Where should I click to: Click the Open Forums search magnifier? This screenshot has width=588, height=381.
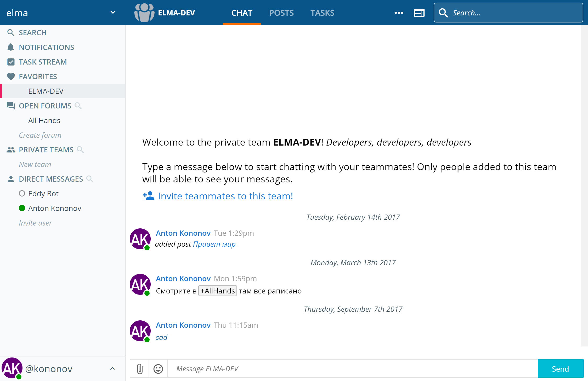(78, 106)
